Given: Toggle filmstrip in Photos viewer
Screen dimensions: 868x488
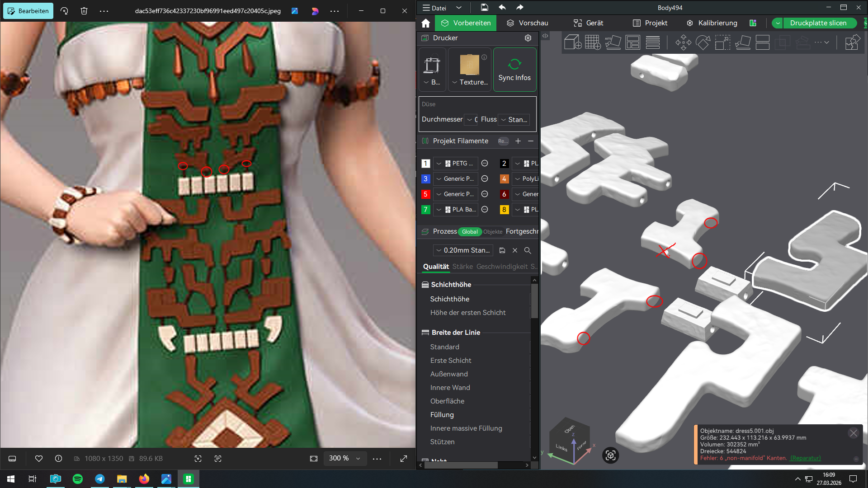Looking at the screenshot, I should [12, 459].
